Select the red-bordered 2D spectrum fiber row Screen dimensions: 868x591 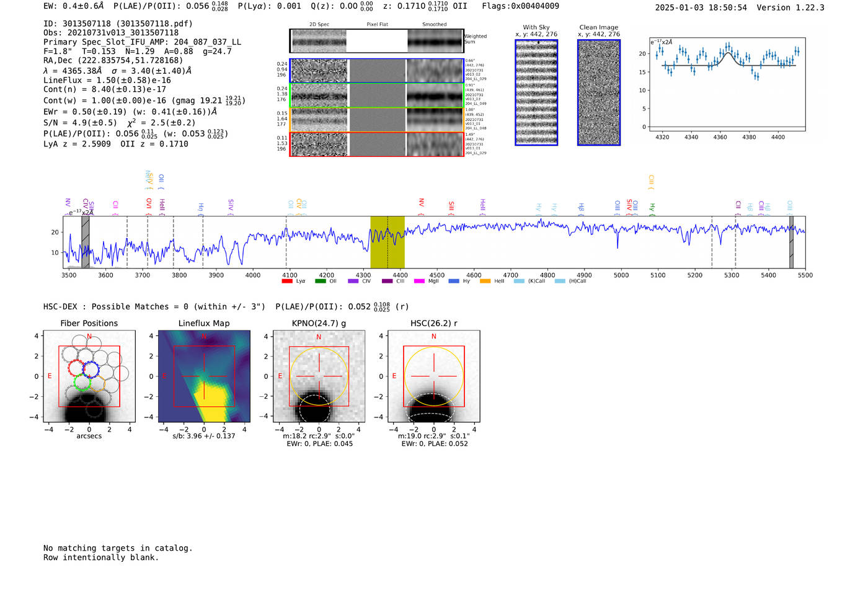[376, 144]
